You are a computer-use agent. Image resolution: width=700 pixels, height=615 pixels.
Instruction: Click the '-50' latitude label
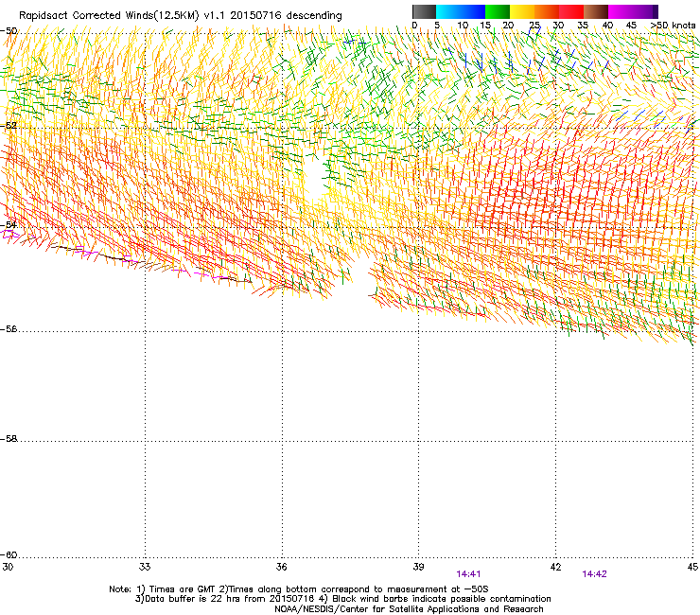point(9,31)
